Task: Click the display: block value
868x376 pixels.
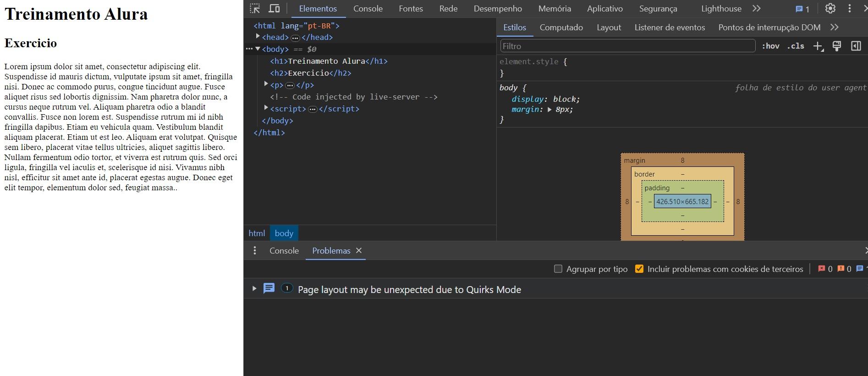Action: [x=566, y=99]
